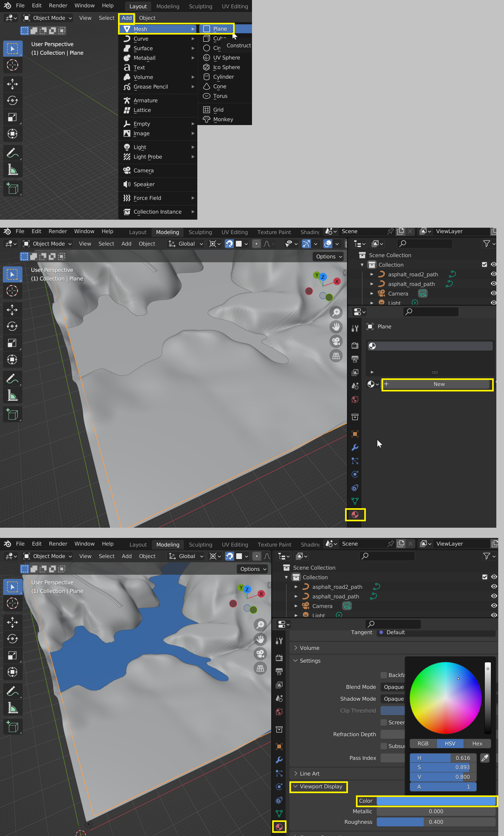The height and width of the screenshot is (836, 504).
Task: Click the New material button
Action: coord(438,384)
